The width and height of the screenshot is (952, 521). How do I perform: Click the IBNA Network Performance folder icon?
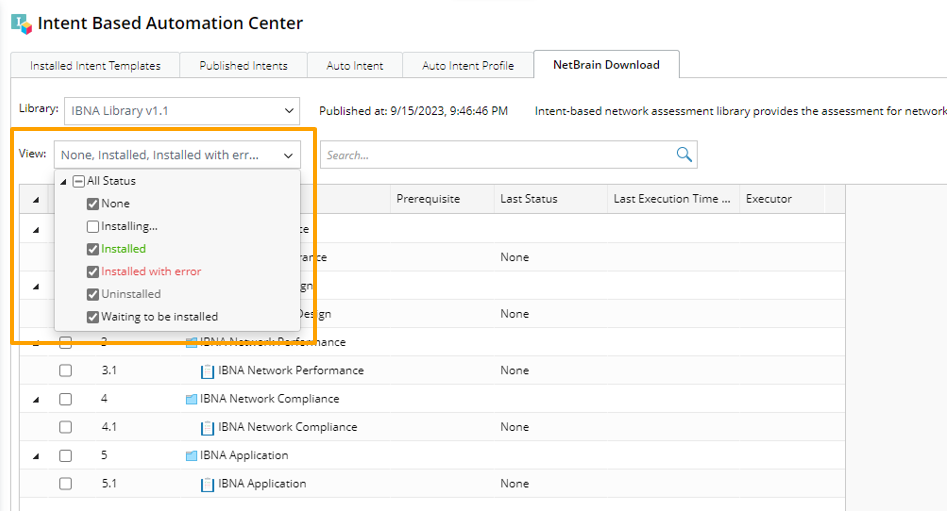tap(191, 342)
